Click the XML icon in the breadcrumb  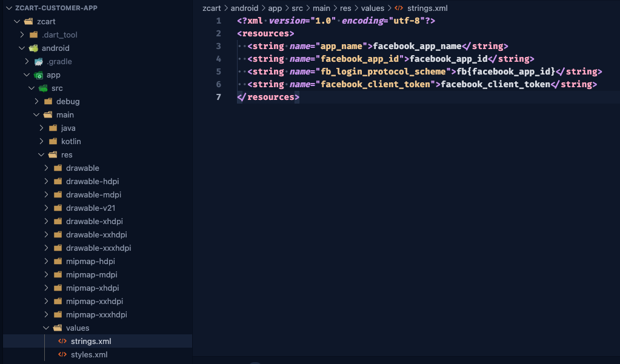[x=399, y=8]
